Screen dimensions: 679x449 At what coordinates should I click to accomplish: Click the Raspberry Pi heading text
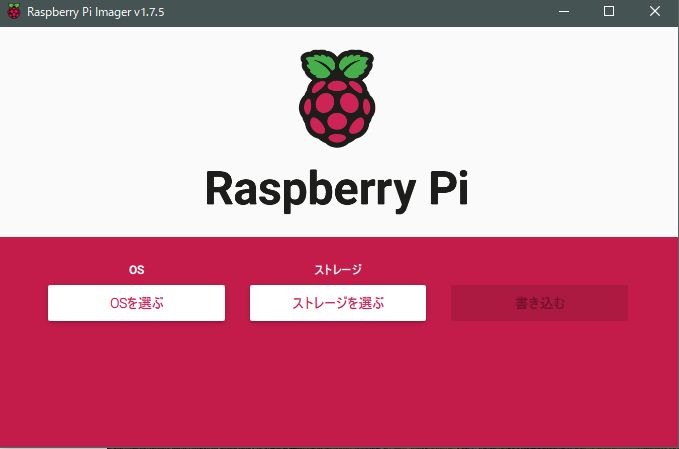click(337, 190)
